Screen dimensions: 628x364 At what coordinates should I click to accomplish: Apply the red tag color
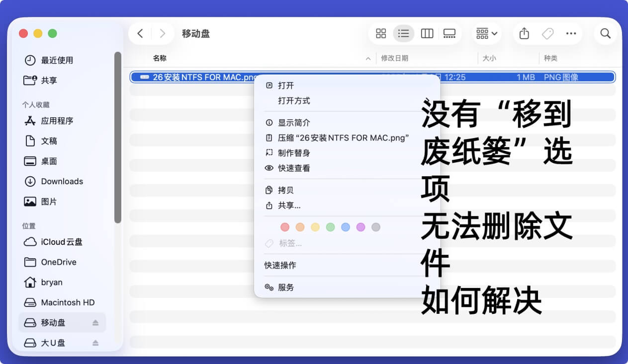pos(285,227)
